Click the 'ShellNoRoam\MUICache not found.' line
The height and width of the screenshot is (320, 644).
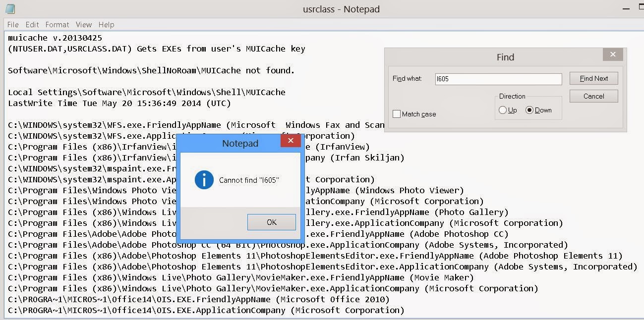(x=152, y=70)
